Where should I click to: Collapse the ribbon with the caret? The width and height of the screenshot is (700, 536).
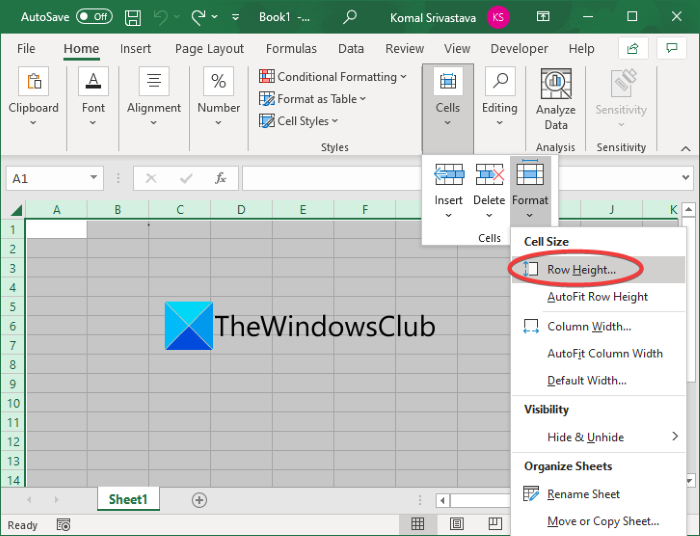point(686,149)
